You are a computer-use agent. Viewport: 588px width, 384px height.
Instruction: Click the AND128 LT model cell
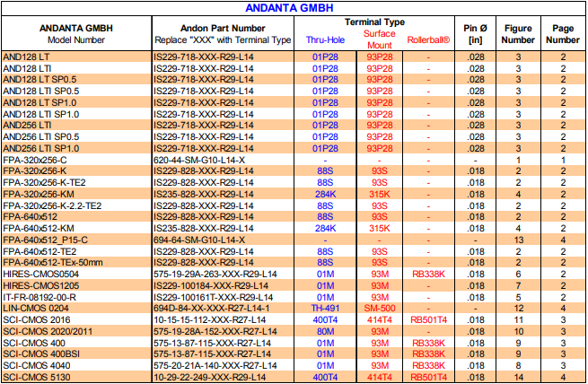coord(26,57)
